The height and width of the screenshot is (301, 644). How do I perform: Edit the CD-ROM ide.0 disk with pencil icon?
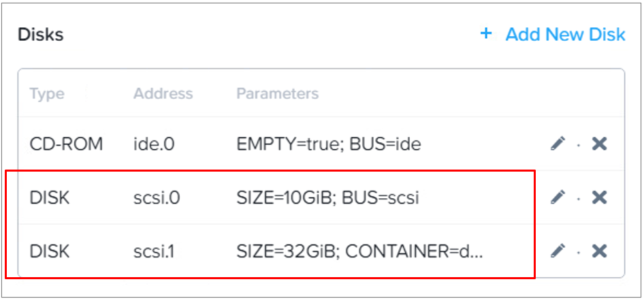tap(558, 144)
